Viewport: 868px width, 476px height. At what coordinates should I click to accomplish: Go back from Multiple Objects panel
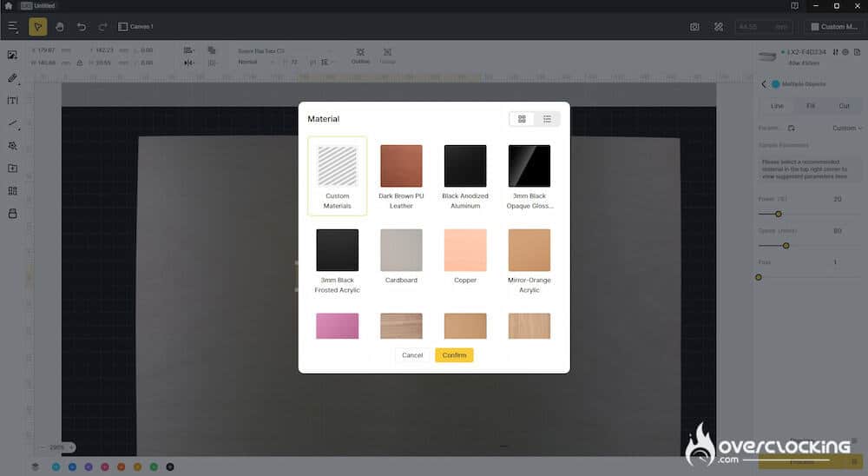click(764, 84)
